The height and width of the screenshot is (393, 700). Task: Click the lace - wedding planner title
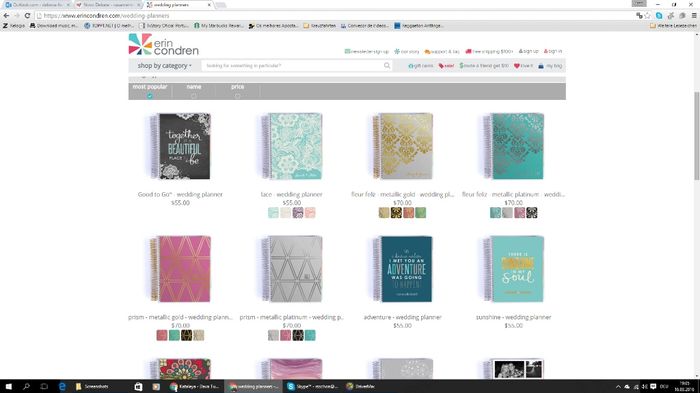click(x=292, y=194)
